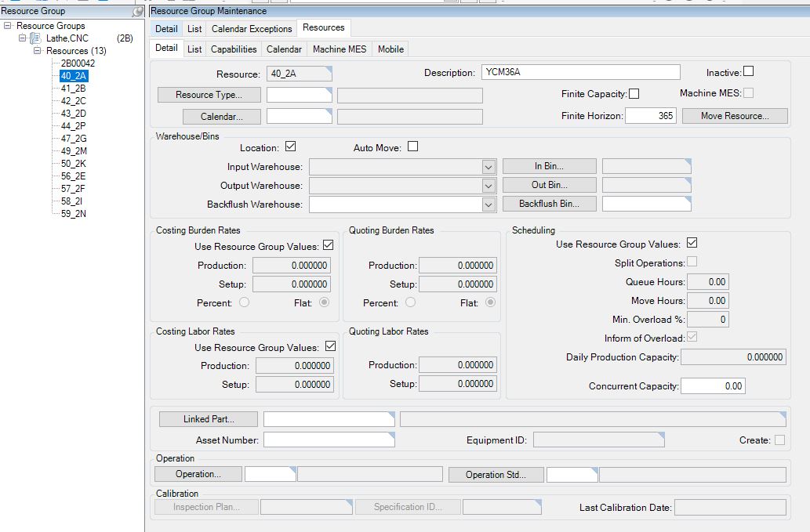Image resolution: width=810 pixels, height=532 pixels.
Task: Collapse the Resources (13) tree node
Action: [x=37, y=51]
